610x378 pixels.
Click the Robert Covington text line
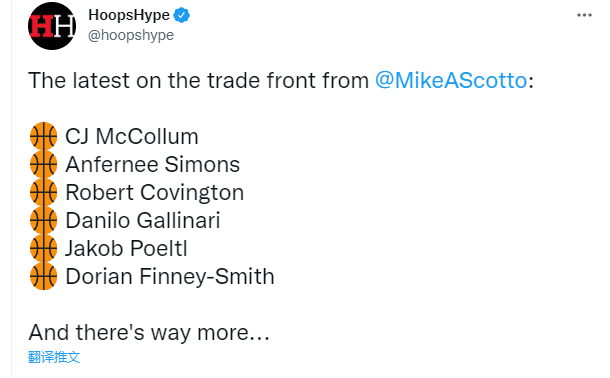(155, 192)
